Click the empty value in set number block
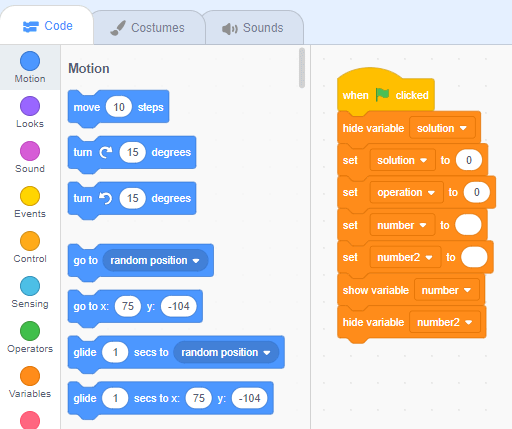 pyautogui.click(x=468, y=225)
